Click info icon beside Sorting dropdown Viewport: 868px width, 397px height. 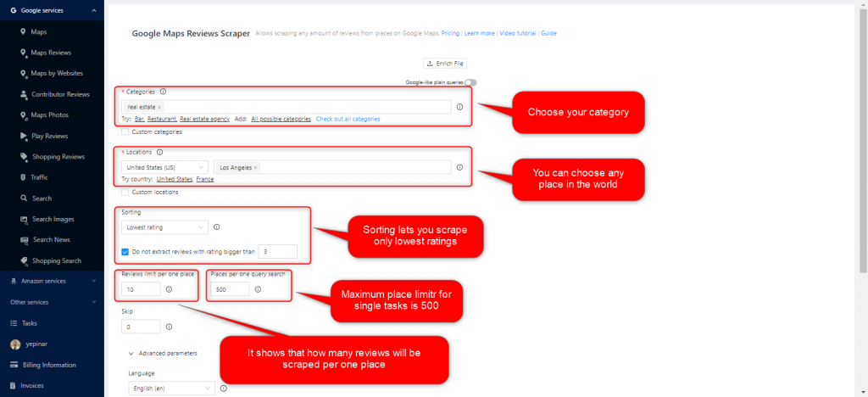point(216,227)
